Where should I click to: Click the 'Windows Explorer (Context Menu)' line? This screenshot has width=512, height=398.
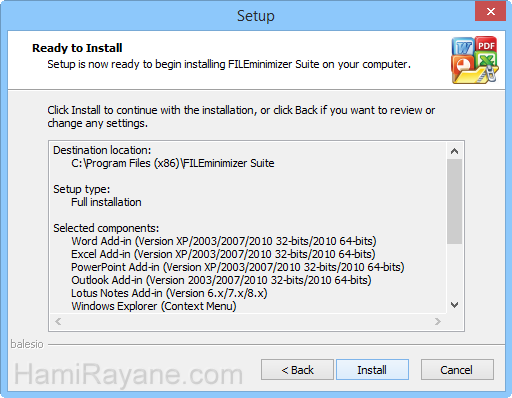[x=154, y=306]
